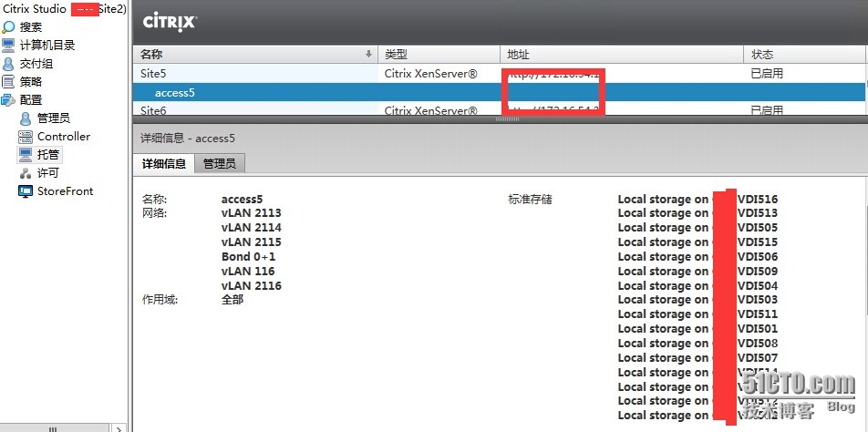Click the left panel horizontal scrollbar thumb
The image size is (868, 432).
(53, 428)
